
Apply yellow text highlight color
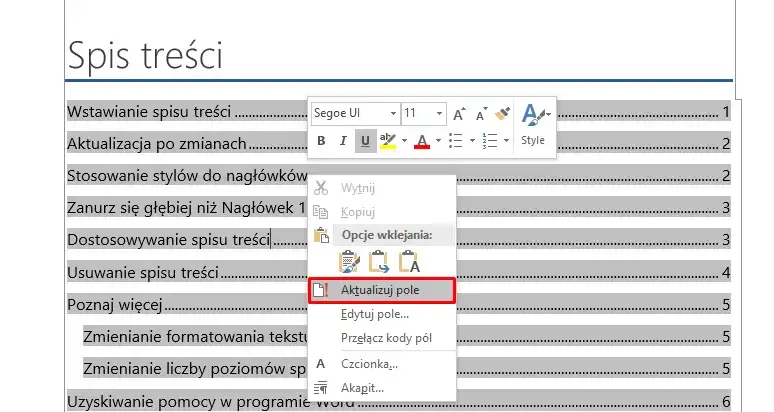coord(388,141)
